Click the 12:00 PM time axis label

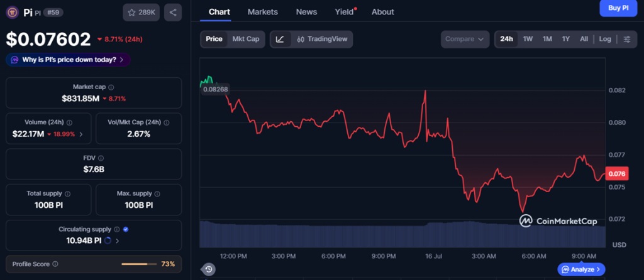click(x=234, y=256)
